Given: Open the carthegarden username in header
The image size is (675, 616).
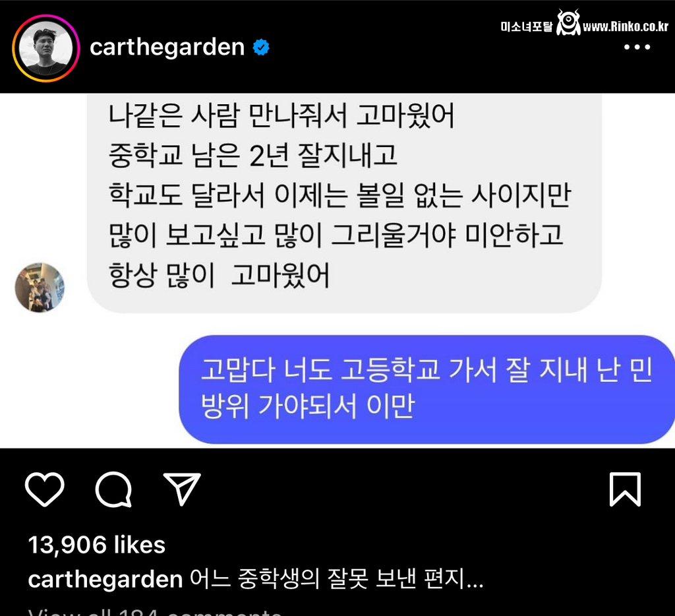Looking at the screenshot, I should [167, 47].
